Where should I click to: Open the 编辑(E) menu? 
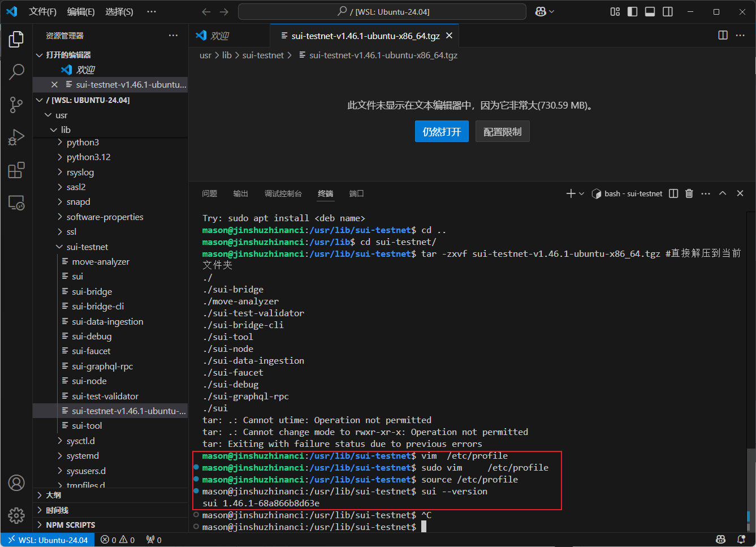pos(81,12)
